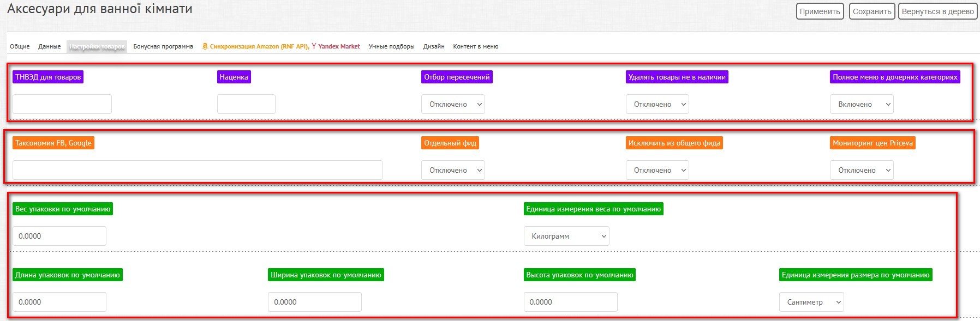Switch to the Дизайн tab

point(433,47)
